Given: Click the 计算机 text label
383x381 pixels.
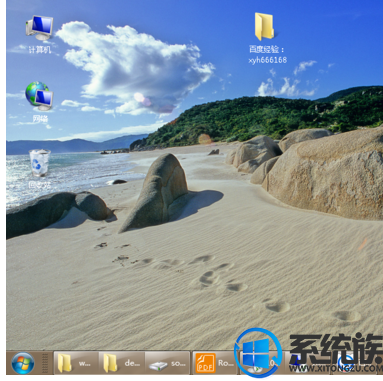Looking at the screenshot, I should tap(40, 50).
